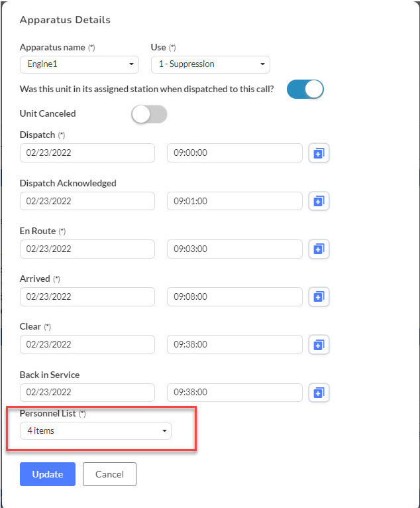
Task: Click the copy icon beside Back in Service time
Action: (x=319, y=393)
